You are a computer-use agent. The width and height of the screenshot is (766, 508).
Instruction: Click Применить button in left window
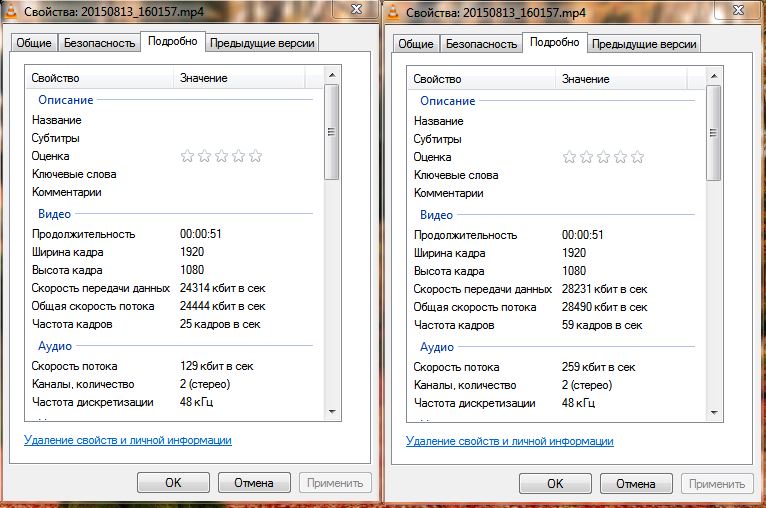(335, 483)
